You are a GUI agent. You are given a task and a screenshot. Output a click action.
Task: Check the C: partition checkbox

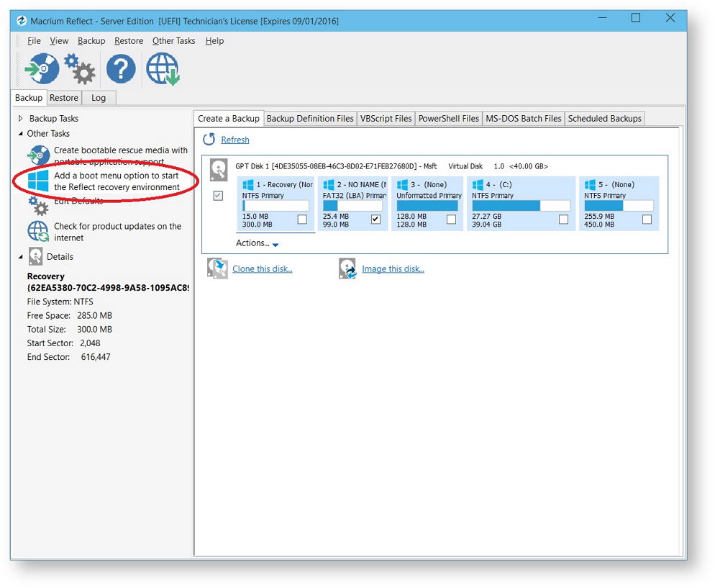pyautogui.click(x=564, y=220)
